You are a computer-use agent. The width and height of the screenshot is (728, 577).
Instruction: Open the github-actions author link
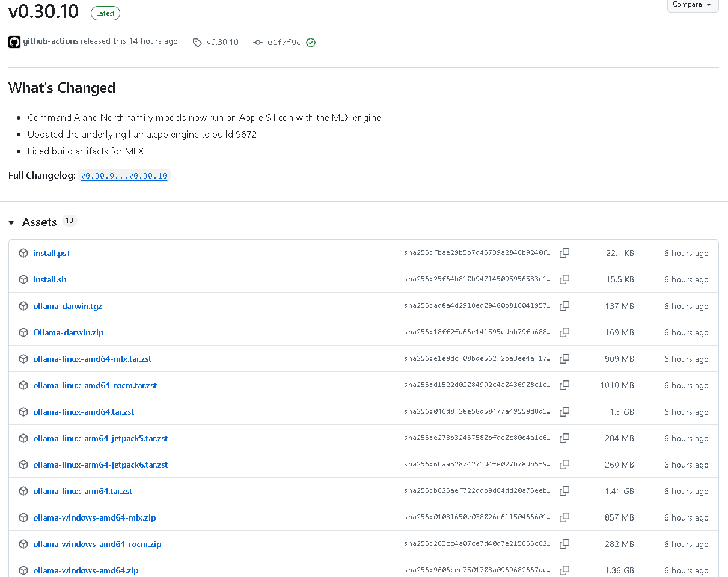(50, 41)
